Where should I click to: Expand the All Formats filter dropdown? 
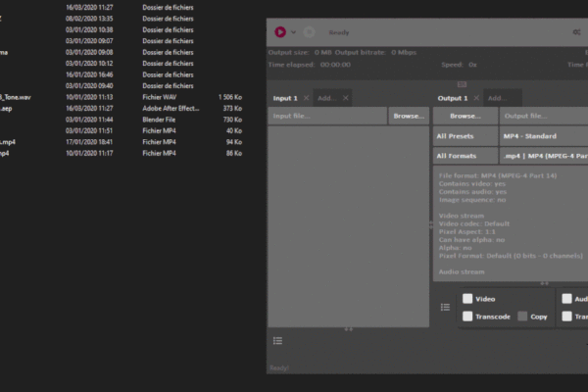[x=465, y=156]
